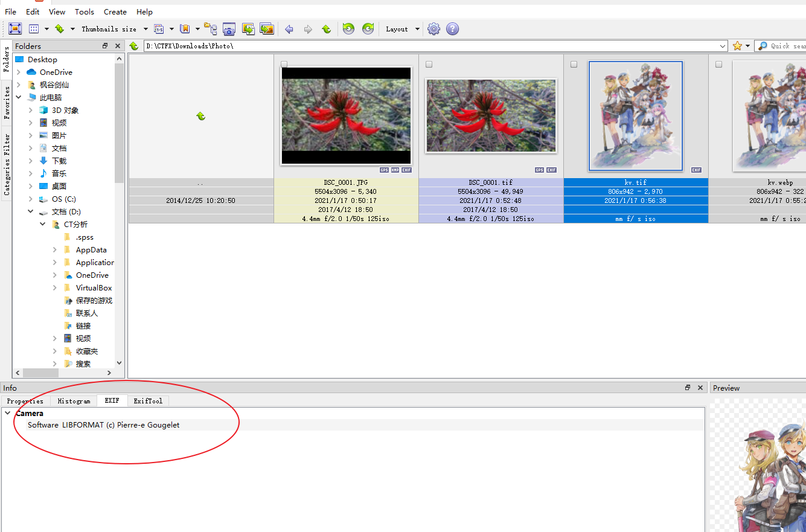This screenshot has height=532, width=806.
Task: Open the Help menu
Action: coord(144,11)
